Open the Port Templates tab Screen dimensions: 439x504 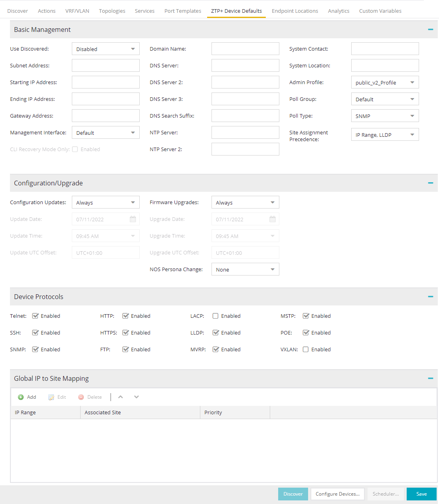coord(183,11)
